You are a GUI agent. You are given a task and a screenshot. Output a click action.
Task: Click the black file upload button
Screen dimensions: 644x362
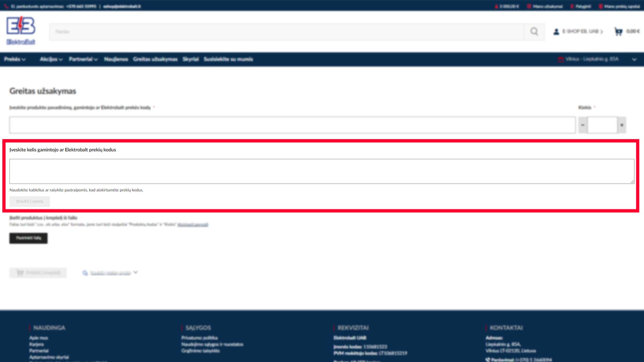29,238
